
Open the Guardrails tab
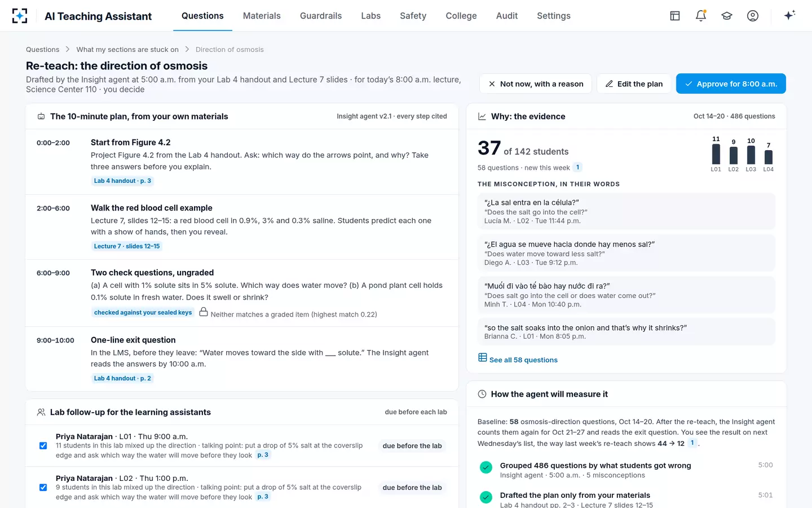coord(321,16)
